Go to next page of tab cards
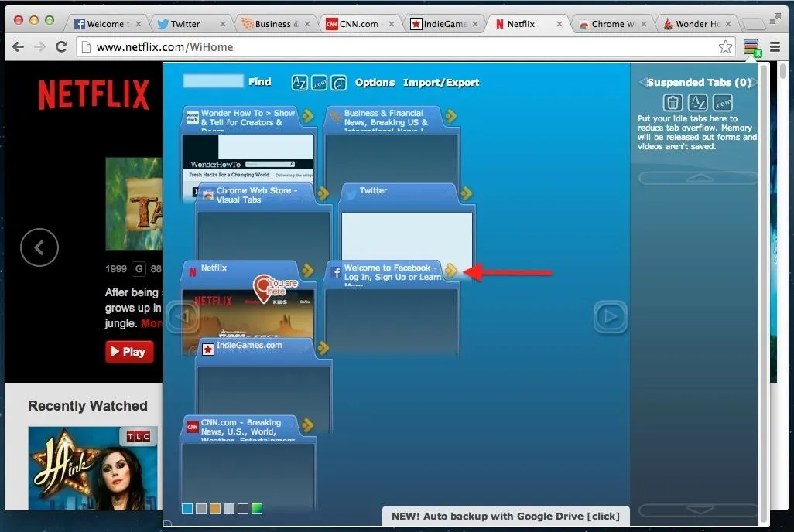Viewport: 794px width, 532px height. [x=610, y=317]
